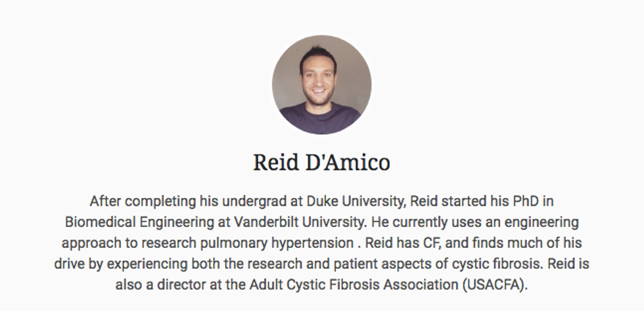
Task: Click the word "also" starting last line
Action: click(128, 285)
